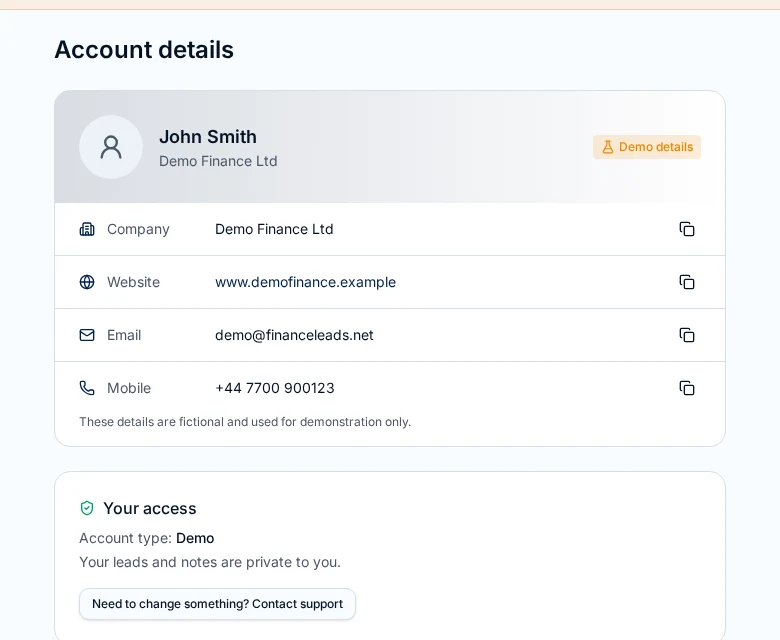Click the Demo details badge text
This screenshot has width=780, height=640.
pyautogui.click(x=656, y=147)
